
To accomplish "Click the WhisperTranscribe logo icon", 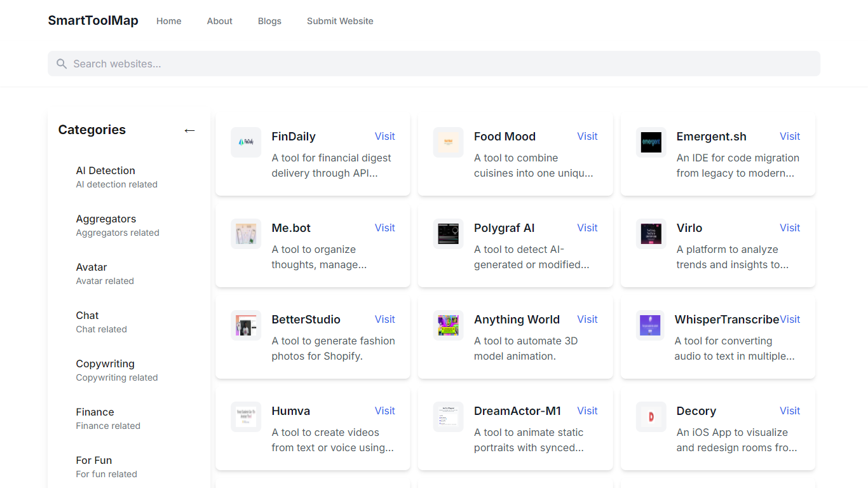I will (651, 325).
